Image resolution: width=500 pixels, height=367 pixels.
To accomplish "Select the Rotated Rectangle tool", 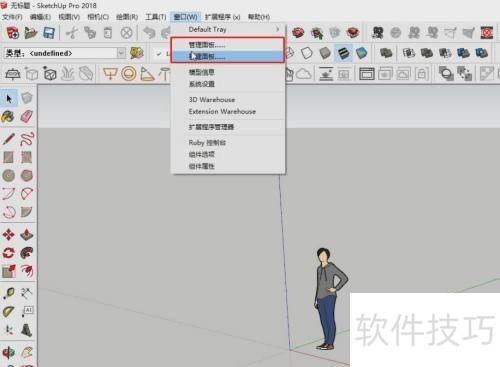I will (27, 157).
